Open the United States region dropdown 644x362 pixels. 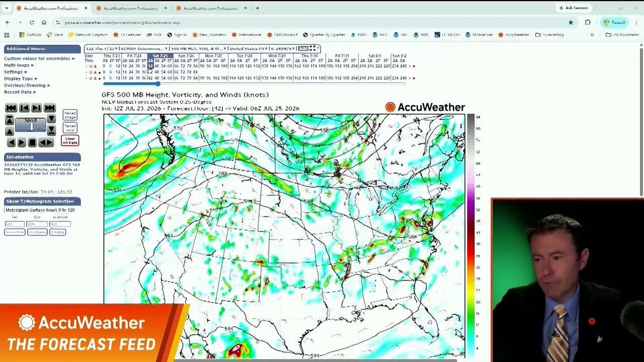click(x=248, y=49)
